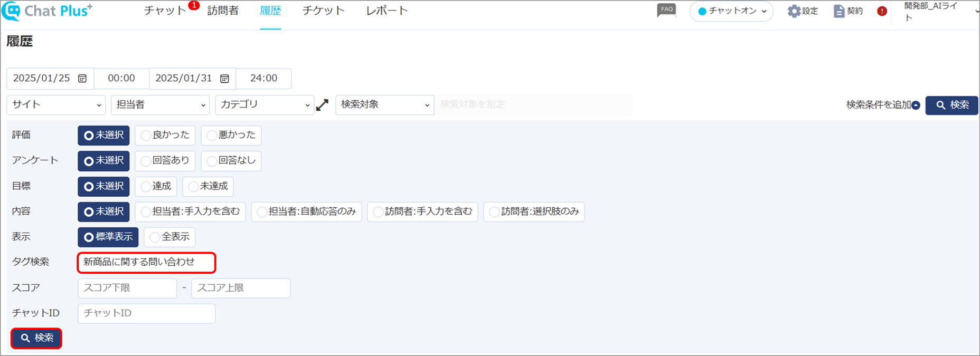The image size is (980, 356).
Task: Open settings via the gear icon
Action: [x=794, y=11]
